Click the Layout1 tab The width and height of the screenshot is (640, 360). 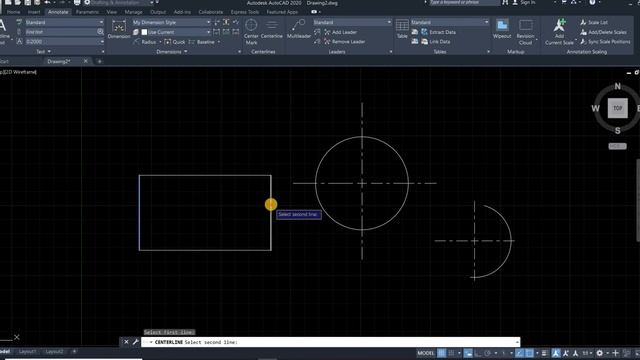pyautogui.click(x=27, y=351)
